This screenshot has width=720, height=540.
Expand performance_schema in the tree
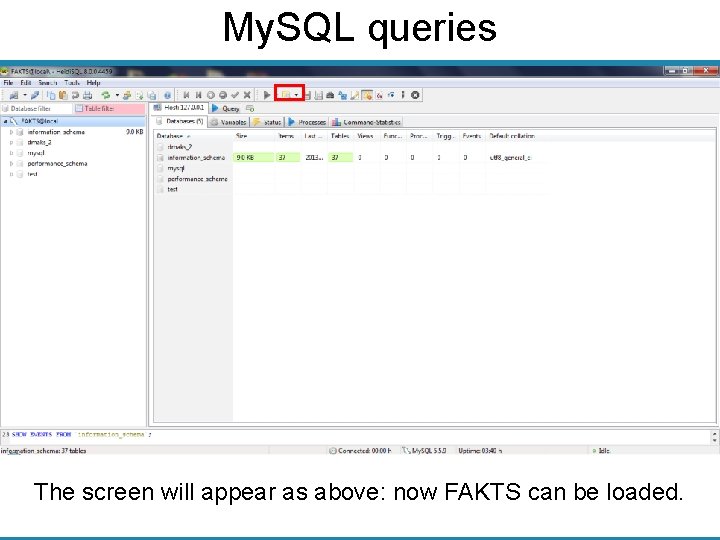click(11, 164)
